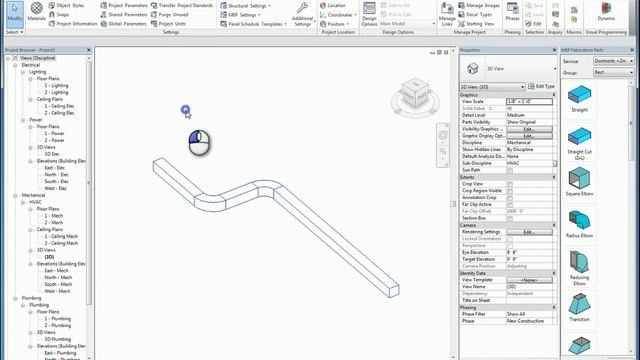Toggle the Annotation Crop checkbox
The image size is (640, 360).
(x=509, y=198)
